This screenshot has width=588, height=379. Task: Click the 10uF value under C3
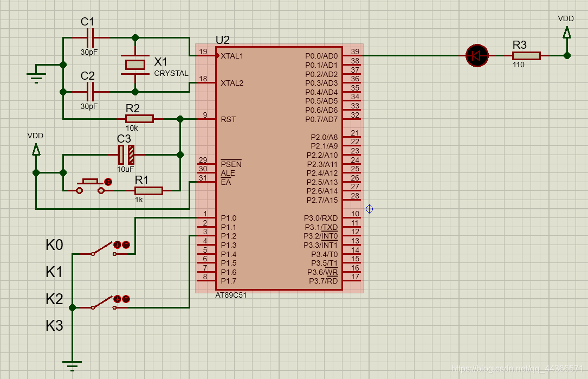[125, 169]
